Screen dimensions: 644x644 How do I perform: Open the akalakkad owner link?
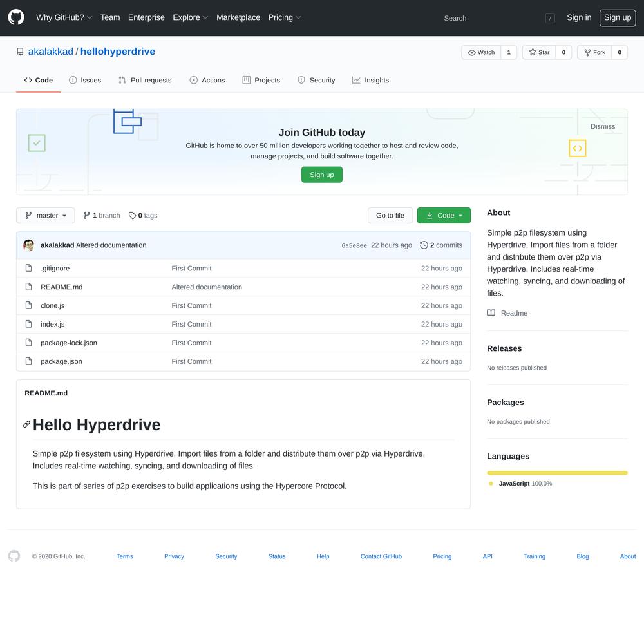pyautogui.click(x=50, y=52)
